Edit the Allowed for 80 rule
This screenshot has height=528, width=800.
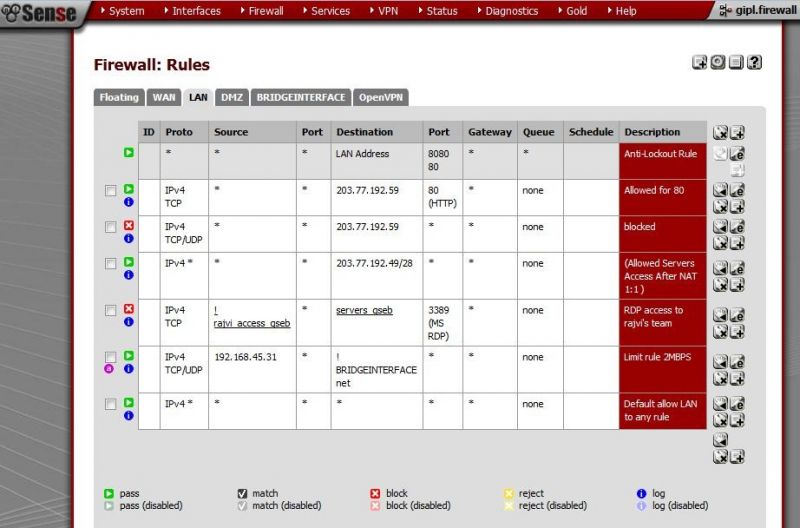737,190
